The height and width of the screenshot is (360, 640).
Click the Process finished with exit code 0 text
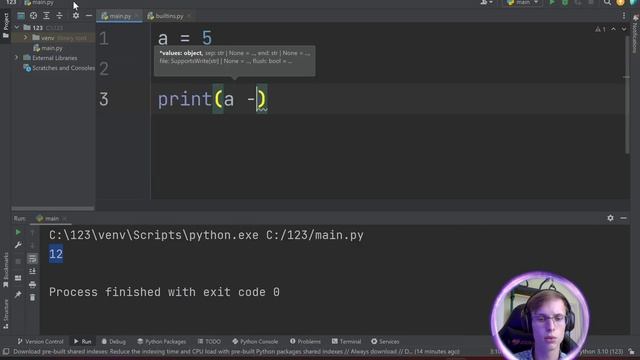pyautogui.click(x=164, y=292)
